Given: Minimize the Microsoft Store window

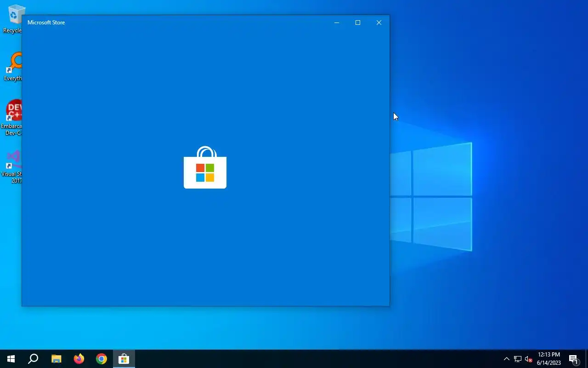Looking at the screenshot, I should pos(337,23).
